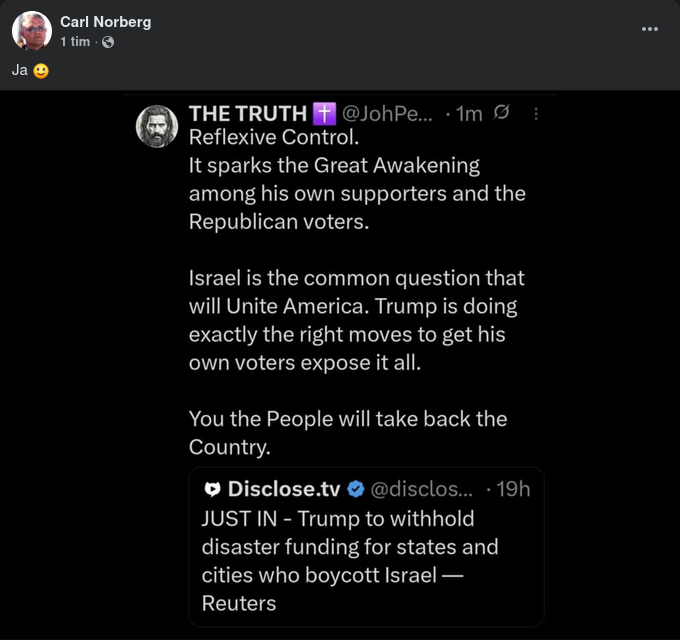The height and width of the screenshot is (640, 680).
Task: Click the purple cross emoji icon
Action: pyautogui.click(x=325, y=114)
